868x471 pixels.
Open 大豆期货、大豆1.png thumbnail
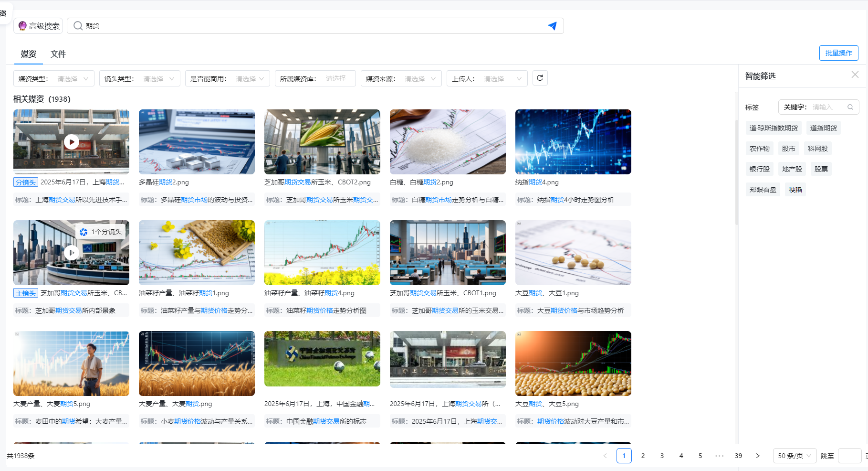573,253
